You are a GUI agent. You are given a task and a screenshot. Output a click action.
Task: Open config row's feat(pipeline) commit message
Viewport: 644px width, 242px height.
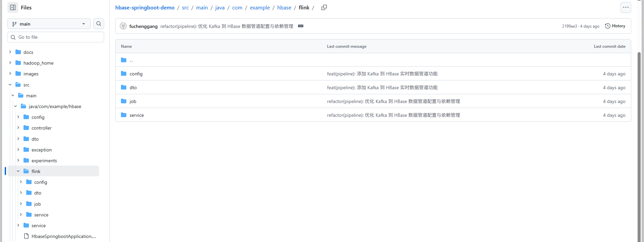[382, 74]
